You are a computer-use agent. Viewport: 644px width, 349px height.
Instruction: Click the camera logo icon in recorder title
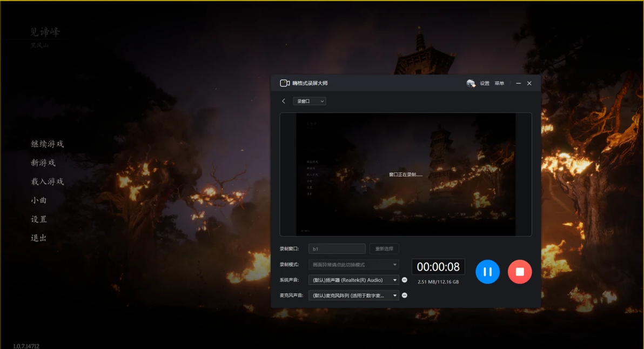(x=285, y=83)
